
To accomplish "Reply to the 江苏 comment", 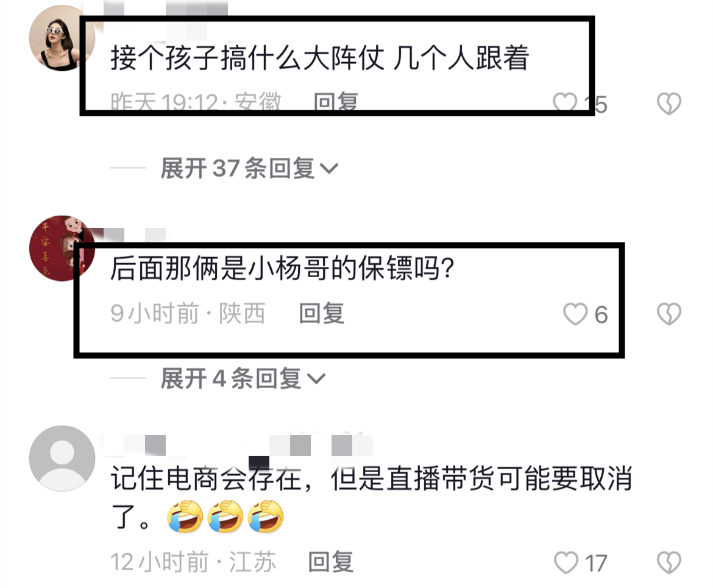I will 330,562.
